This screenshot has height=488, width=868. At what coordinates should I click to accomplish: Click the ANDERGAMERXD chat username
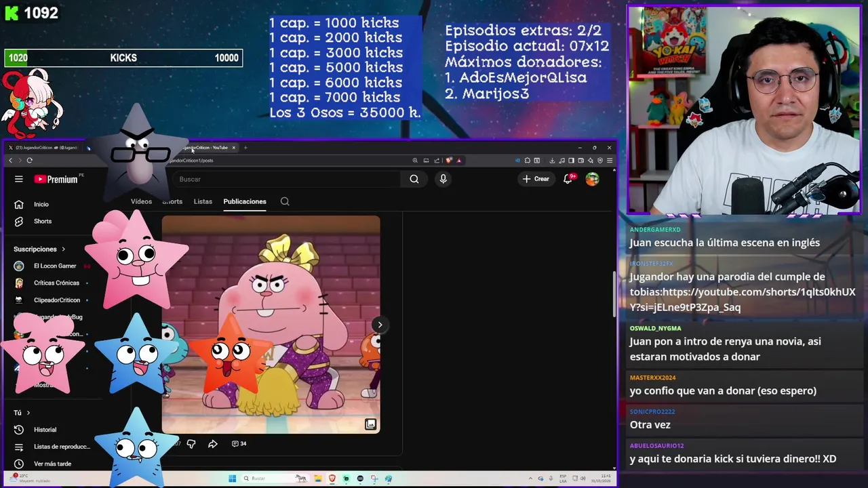point(654,230)
